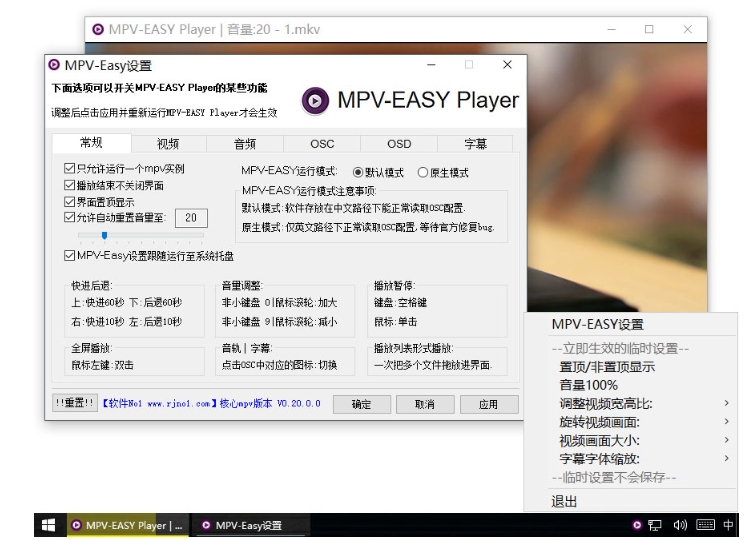Minimize the MPV-Easy设置 window
Image resolution: width=745 pixels, height=540 pixels.
pyautogui.click(x=431, y=65)
